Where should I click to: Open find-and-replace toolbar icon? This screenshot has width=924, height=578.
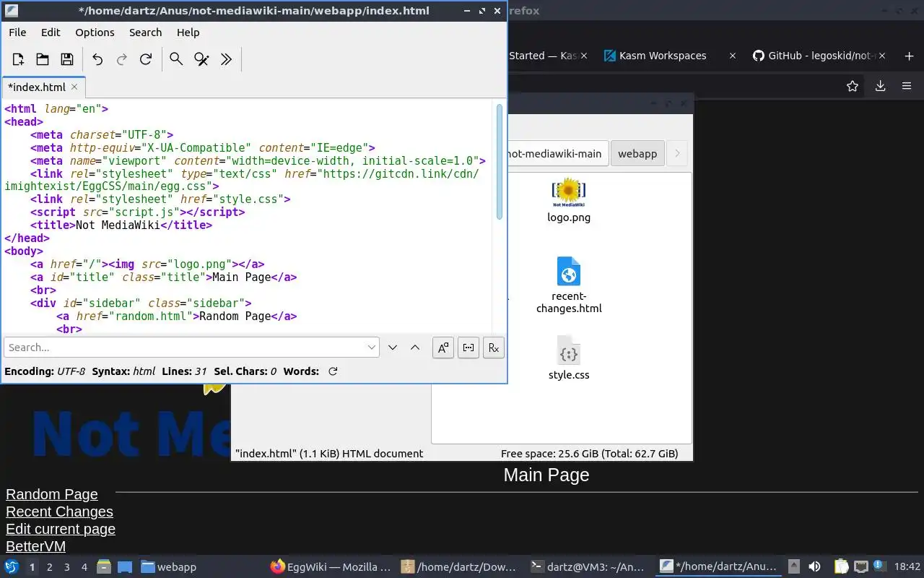[x=201, y=59]
